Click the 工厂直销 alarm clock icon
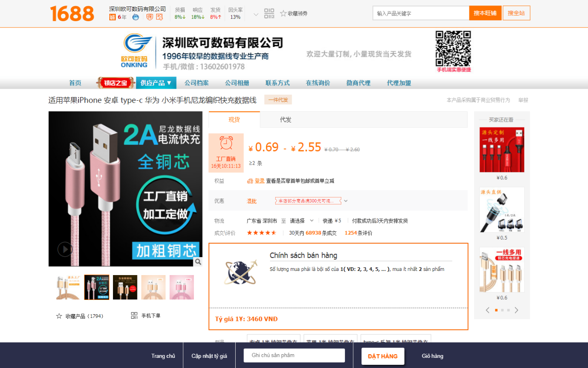This screenshot has height=368, width=588. (226, 143)
